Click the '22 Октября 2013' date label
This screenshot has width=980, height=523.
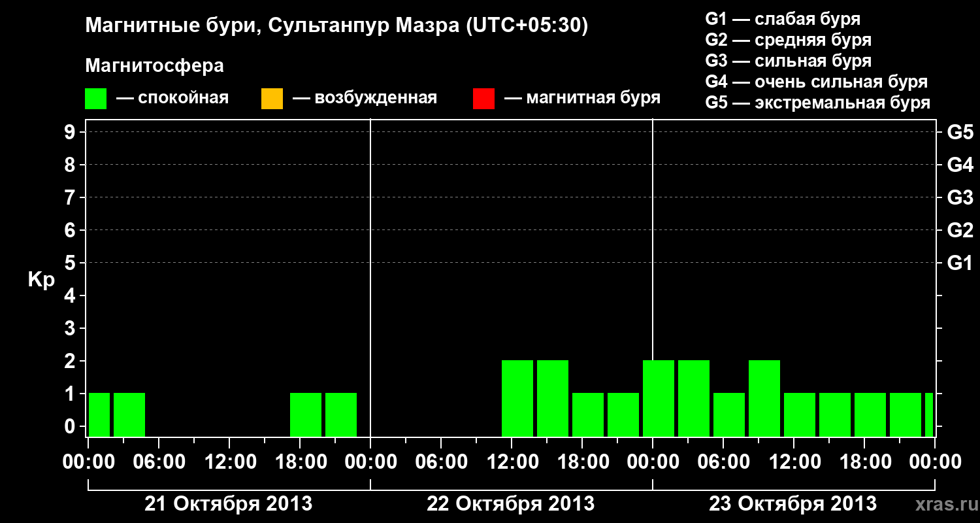pos(510,503)
